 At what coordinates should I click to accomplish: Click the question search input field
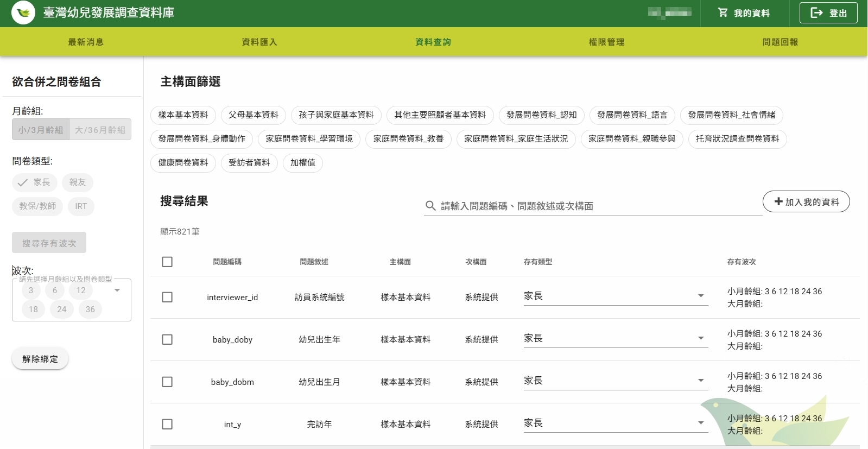click(x=597, y=206)
